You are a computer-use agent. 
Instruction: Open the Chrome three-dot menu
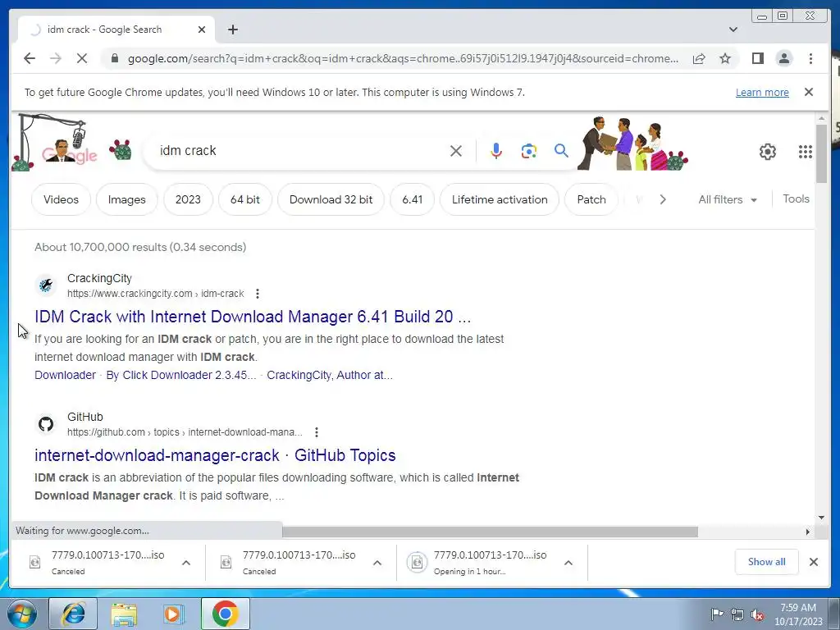[x=810, y=58]
